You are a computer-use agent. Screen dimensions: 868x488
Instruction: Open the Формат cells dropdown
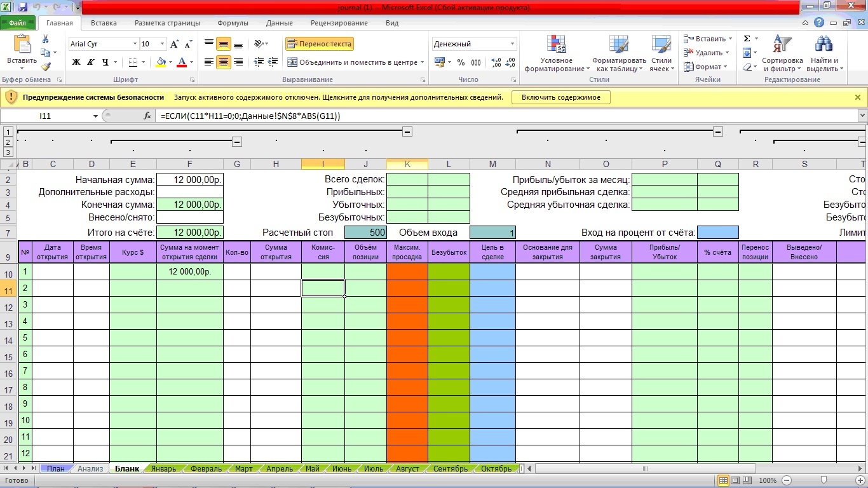coord(706,67)
